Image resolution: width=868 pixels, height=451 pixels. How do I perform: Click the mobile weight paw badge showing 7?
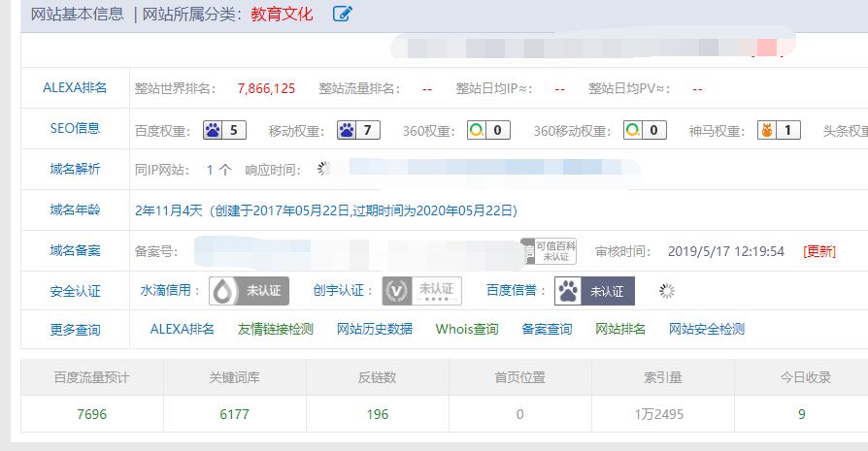click(358, 130)
